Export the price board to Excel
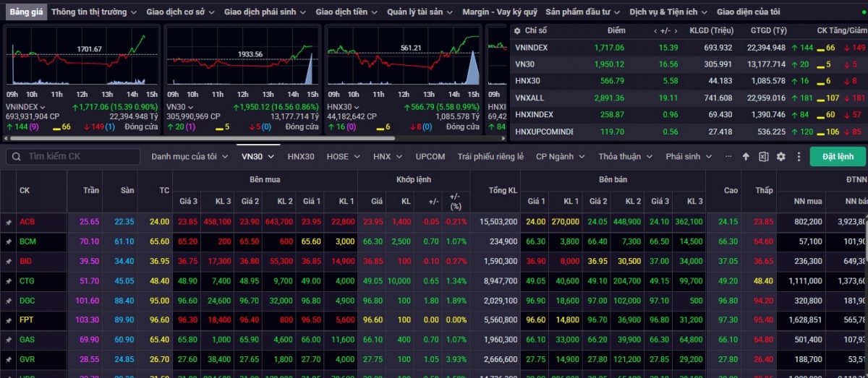Image resolution: width=868 pixels, height=378 pixels. 763,157
